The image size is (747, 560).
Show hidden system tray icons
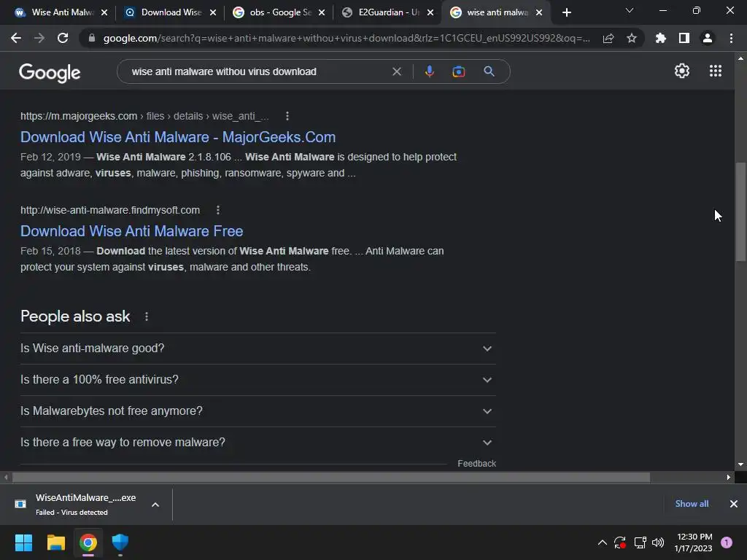(x=602, y=542)
